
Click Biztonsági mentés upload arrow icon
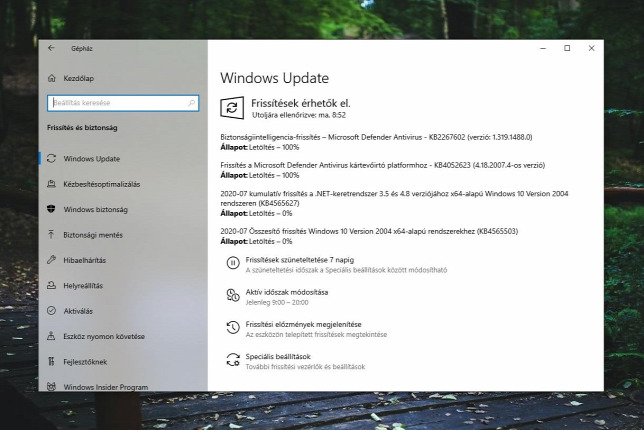point(51,235)
